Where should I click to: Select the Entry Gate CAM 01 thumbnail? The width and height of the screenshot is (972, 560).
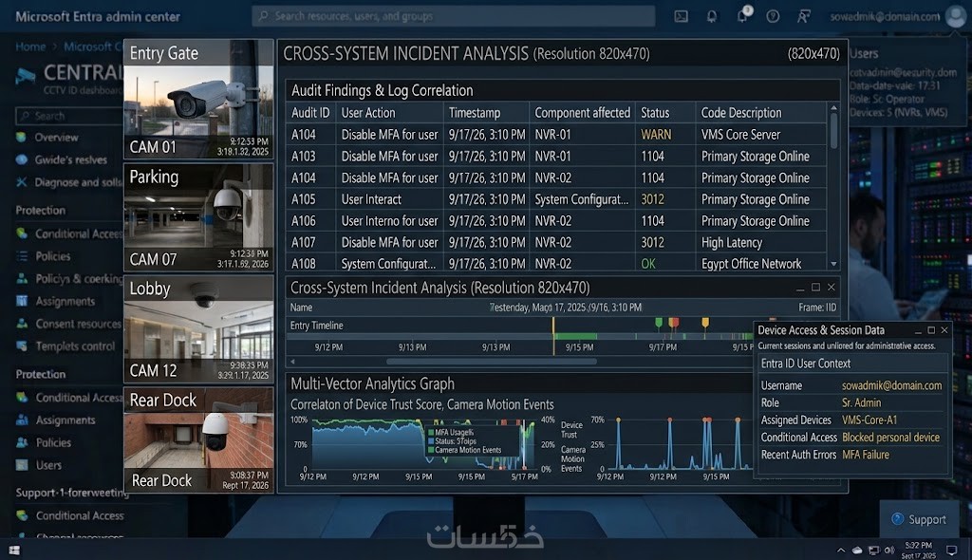point(198,100)
